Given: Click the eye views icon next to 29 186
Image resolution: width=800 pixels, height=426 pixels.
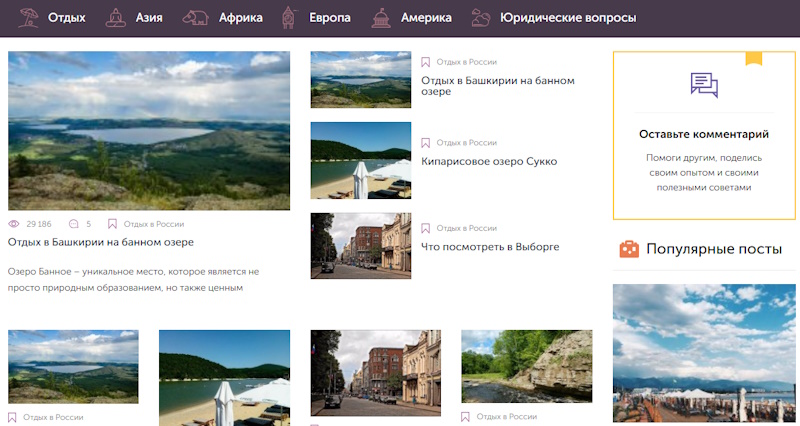Looking at the screenshot, I should (14, 224).
